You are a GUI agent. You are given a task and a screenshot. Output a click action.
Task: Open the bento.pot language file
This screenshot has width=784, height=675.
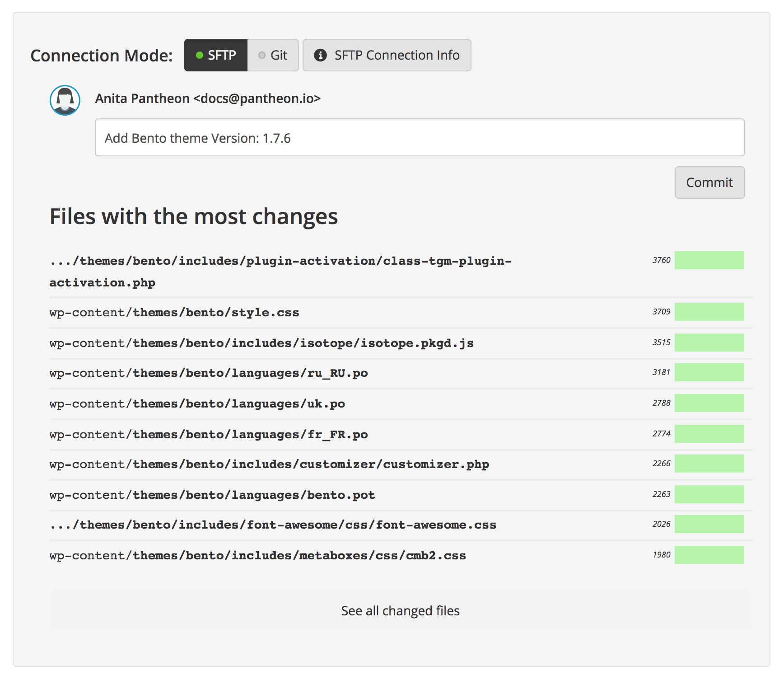tap(212, 494)
